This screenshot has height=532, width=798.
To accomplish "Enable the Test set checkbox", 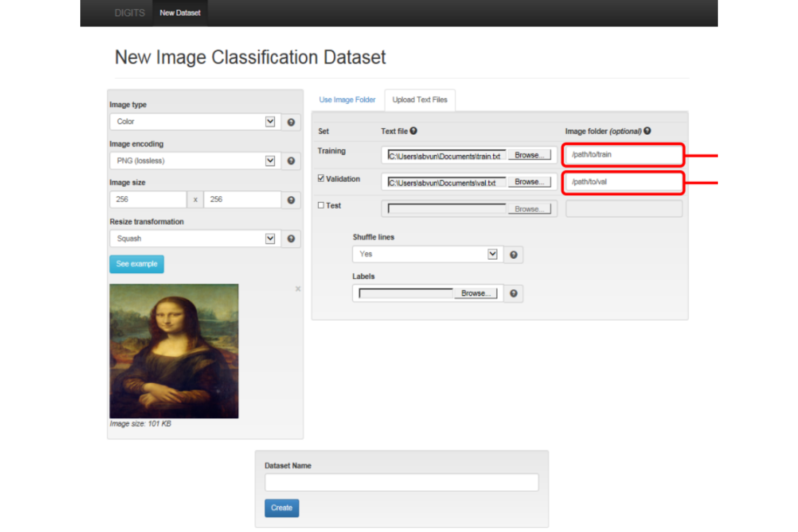I will (x=320, y=205).
